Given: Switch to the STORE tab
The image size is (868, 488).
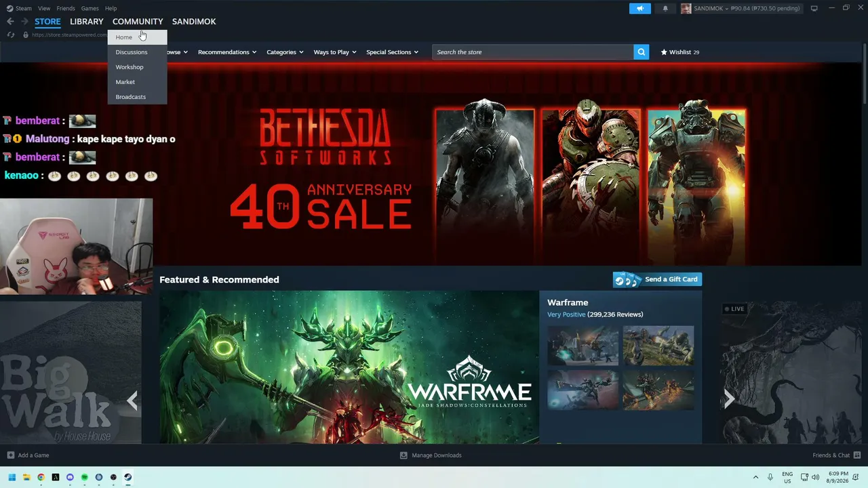Looking at the screenshot, I should click(47, 22).
